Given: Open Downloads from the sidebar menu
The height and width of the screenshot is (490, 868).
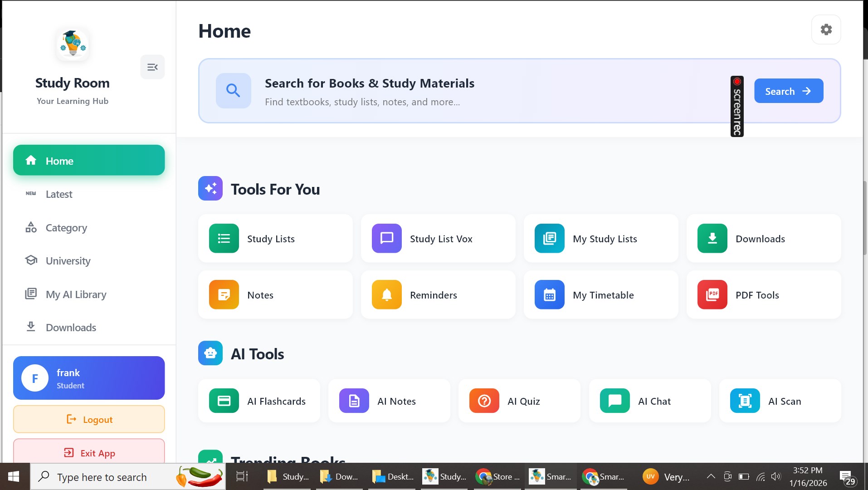Looking at the screenshot, I should [89, 328].
